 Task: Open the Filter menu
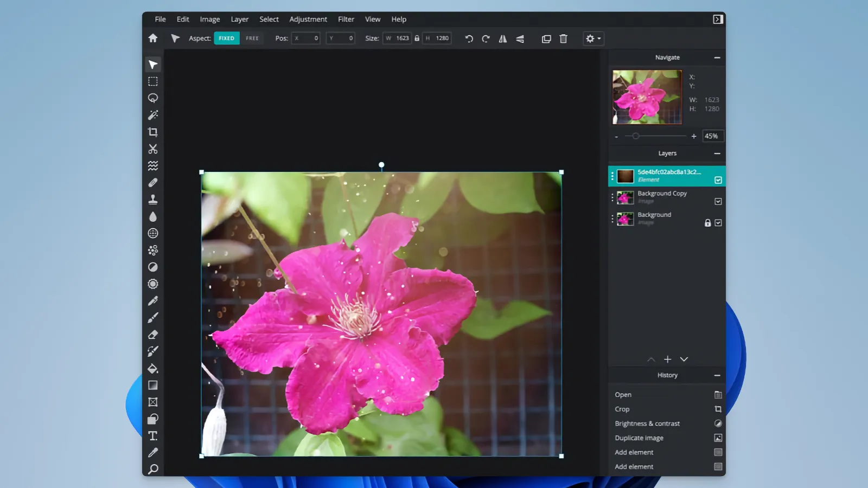coord(346,19)
